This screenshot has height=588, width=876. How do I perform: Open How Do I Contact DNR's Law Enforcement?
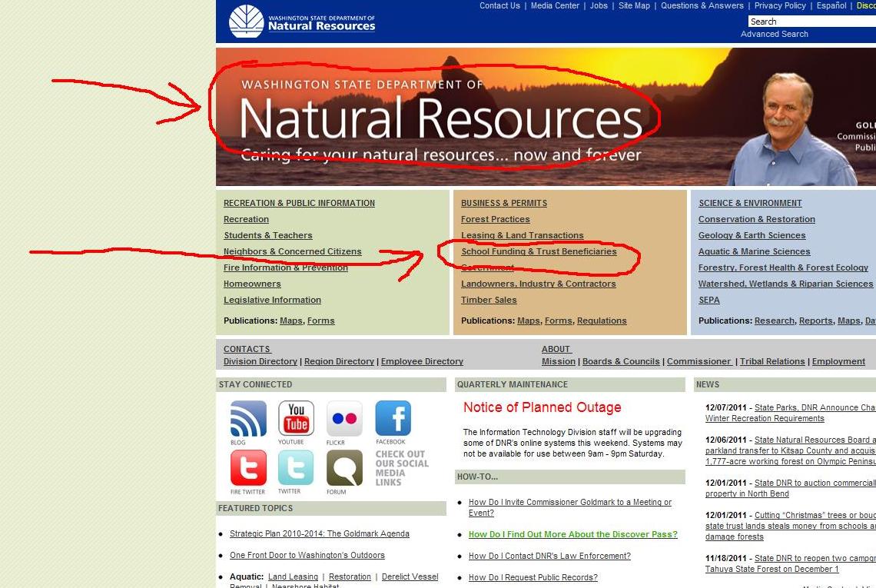click(549, 556)
